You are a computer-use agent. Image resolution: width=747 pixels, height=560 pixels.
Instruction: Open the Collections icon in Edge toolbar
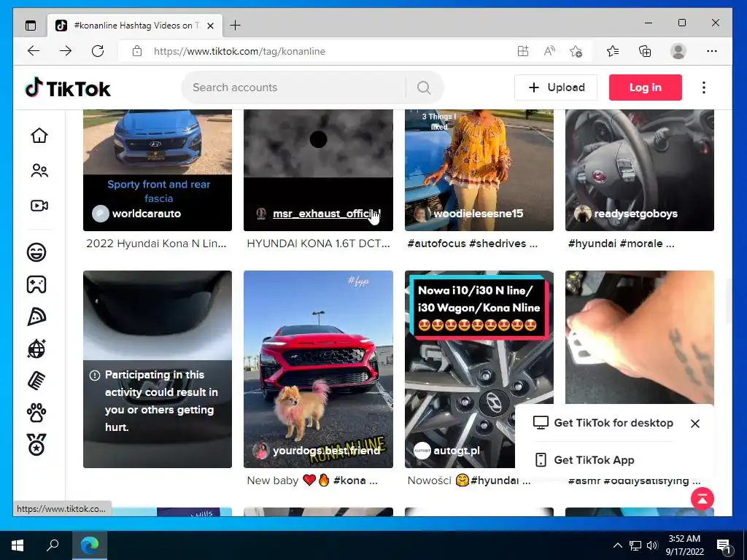click(x=645, y=51)
